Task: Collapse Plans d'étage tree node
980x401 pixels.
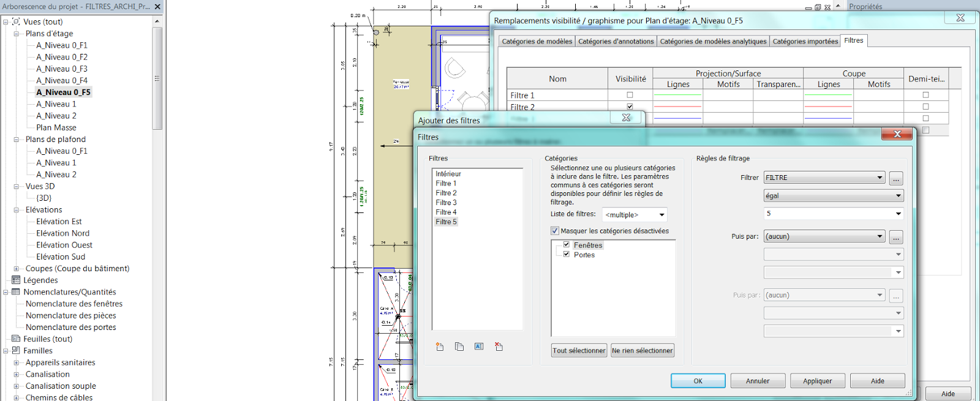Action: (x=17, y=34)
